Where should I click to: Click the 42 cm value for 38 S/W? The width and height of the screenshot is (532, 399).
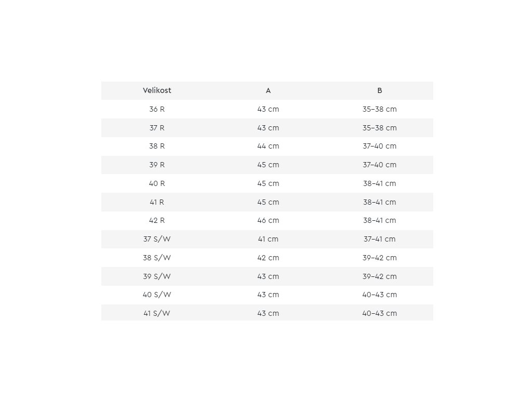pyautogui.click(x=268, y=258)
